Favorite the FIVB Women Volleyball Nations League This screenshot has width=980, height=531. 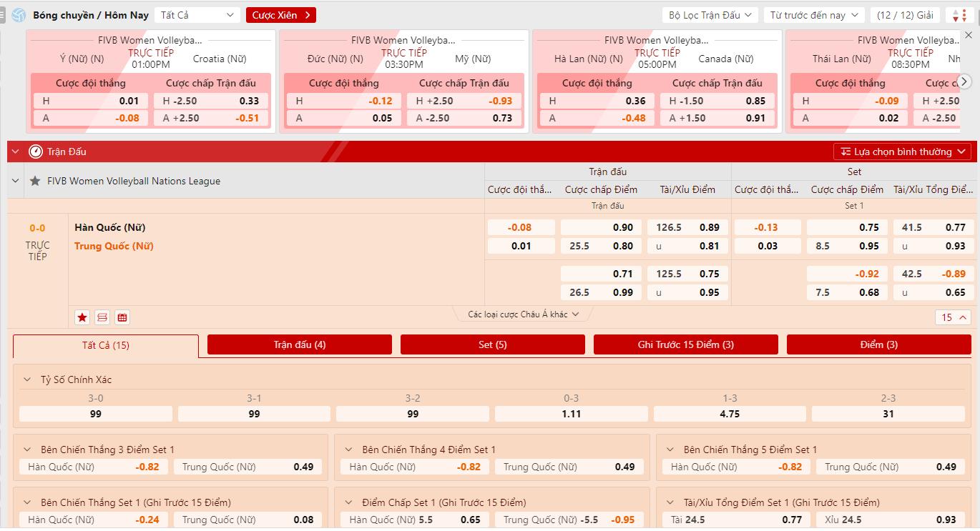35,182
